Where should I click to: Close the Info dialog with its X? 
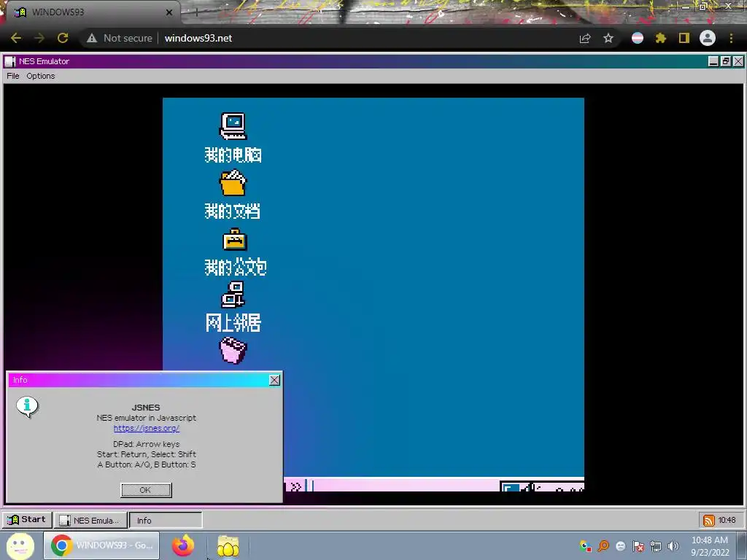[274, 380]
